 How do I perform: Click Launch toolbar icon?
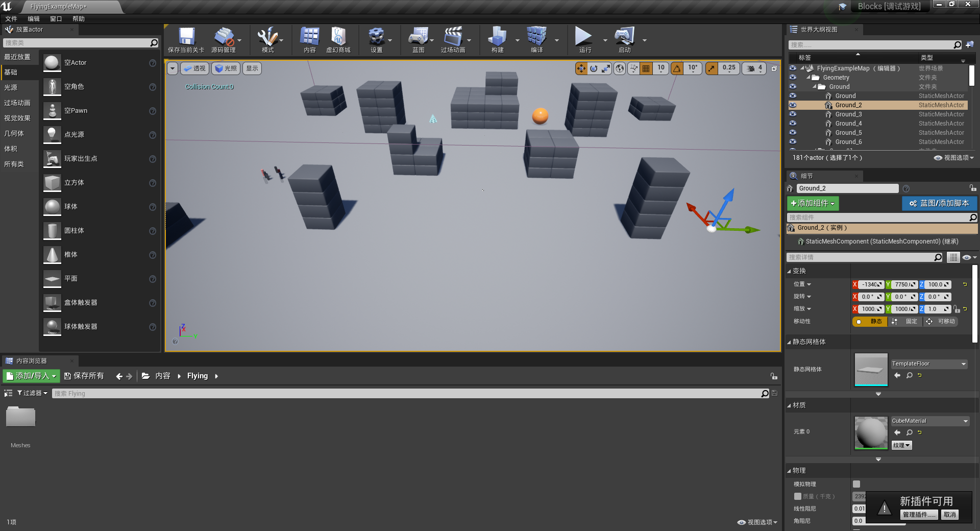click(x=624, y=40)
